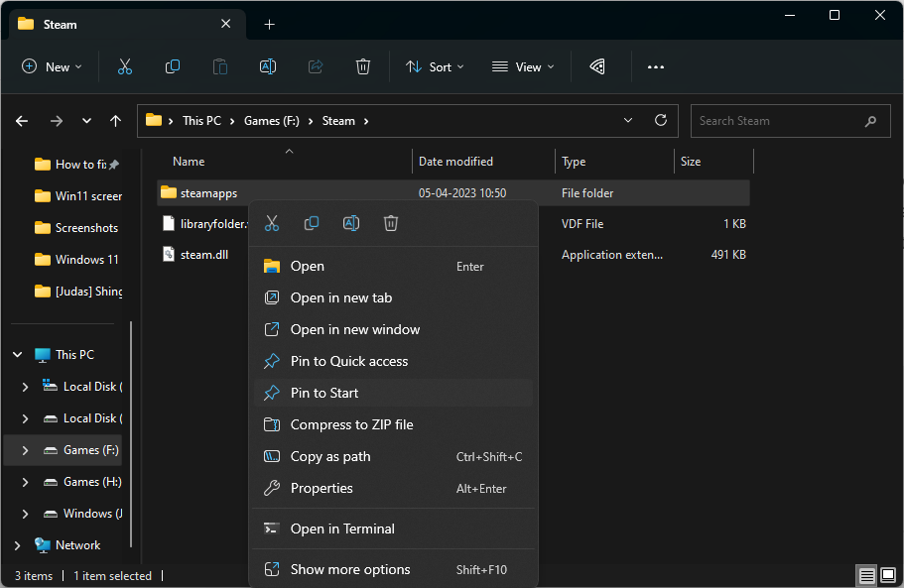Viewport: 904px width, 588px height.
Task: Select the Rename icon in the toolbar
Action: coord(267,66)
